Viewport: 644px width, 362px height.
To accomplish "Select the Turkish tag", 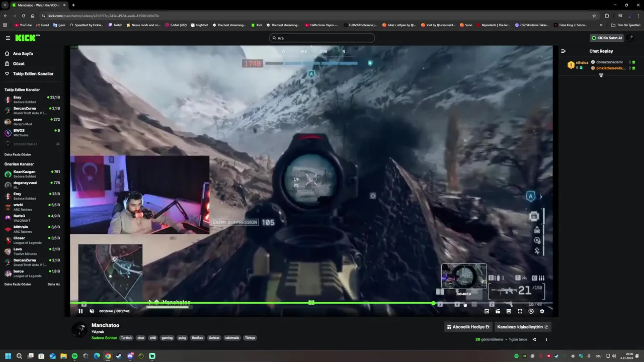I will tap(126, 338).
